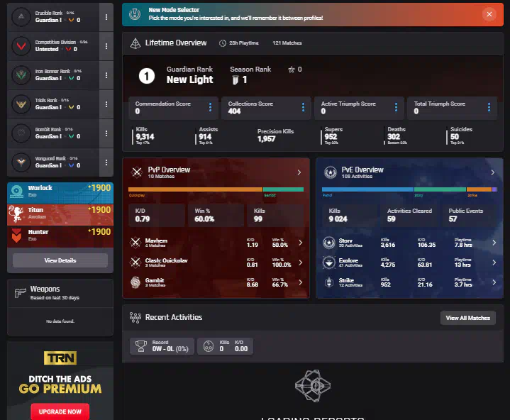
Task: Click the TRN premium logo
Action: click(x=60, y=358)
